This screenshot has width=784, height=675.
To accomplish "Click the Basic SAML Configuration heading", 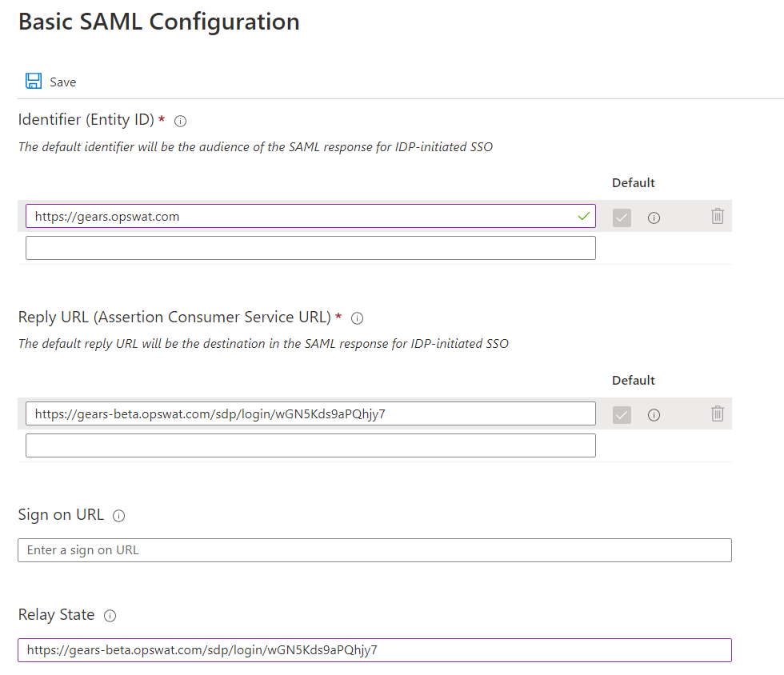I will 159,22.
